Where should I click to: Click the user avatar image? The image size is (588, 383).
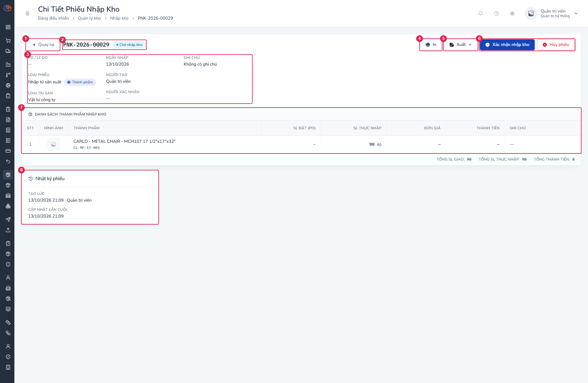point(531,13)
